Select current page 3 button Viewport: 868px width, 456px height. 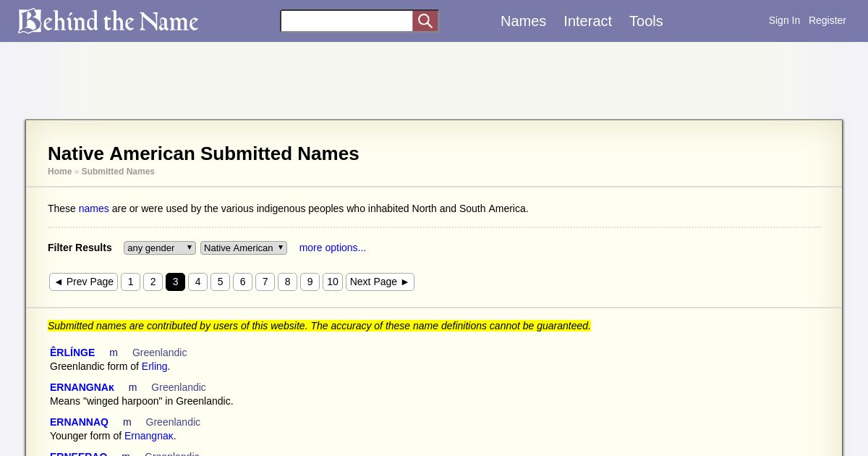(175, 282)
